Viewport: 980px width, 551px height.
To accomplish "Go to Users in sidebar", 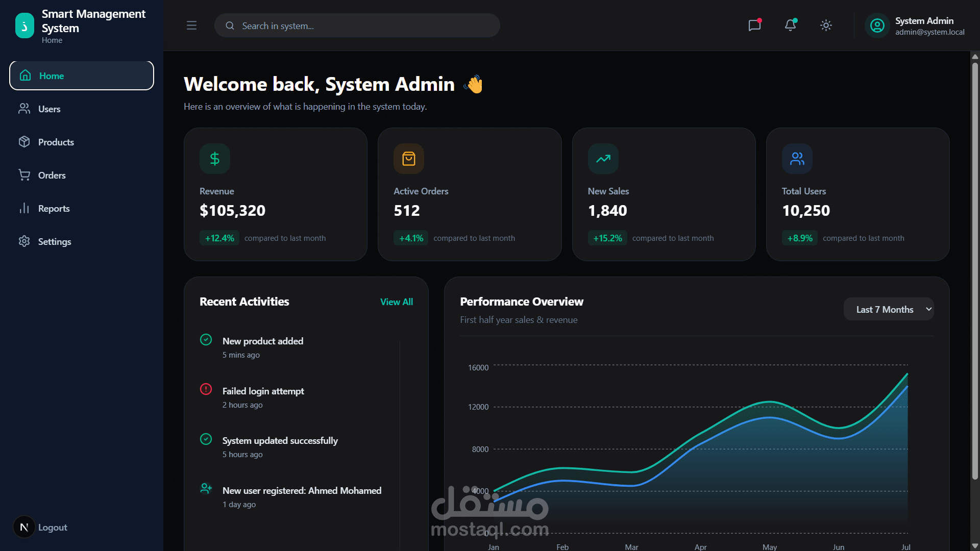I will click(x=49, y=109).
